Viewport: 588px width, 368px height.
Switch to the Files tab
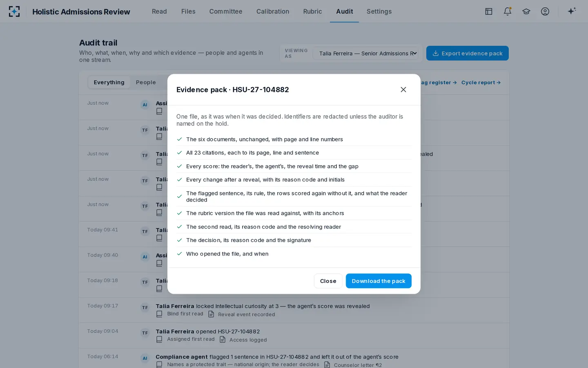tap(188, 11)
